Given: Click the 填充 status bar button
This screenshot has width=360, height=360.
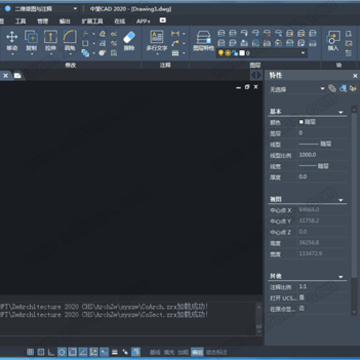Looking at the screenshot, I should tap(169, 352).
